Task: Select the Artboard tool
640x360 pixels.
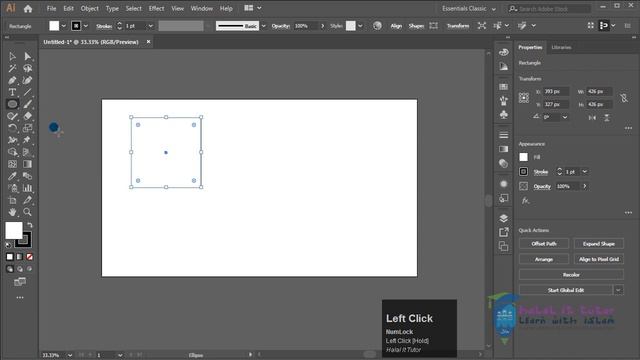Action: coord(12,200)
